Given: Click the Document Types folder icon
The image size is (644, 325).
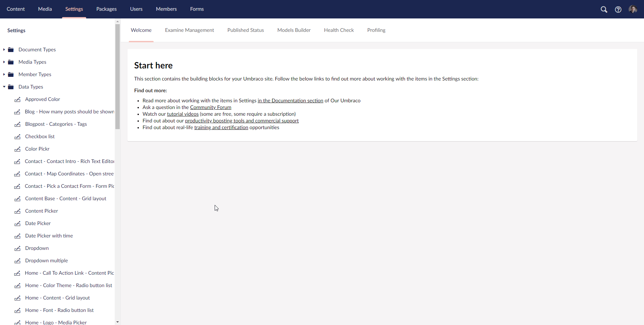Looking at the screenshot, I should (10, 49).
